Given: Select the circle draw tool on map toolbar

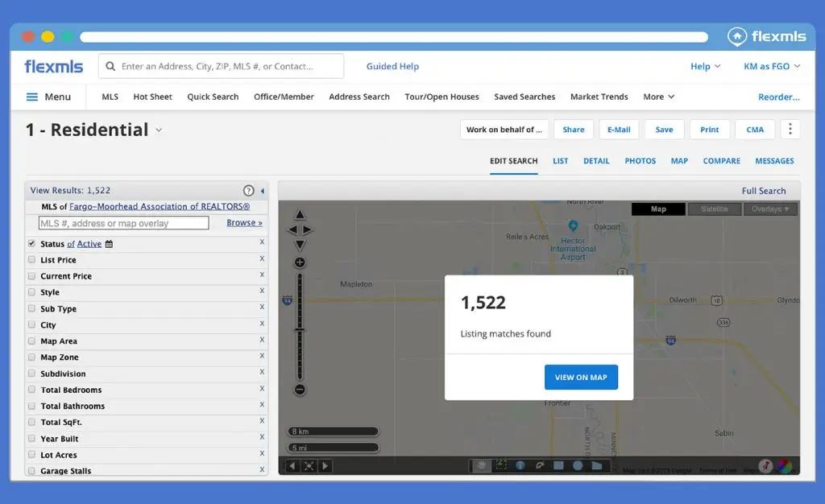Looking at the screenshot, I should point(578,465).
